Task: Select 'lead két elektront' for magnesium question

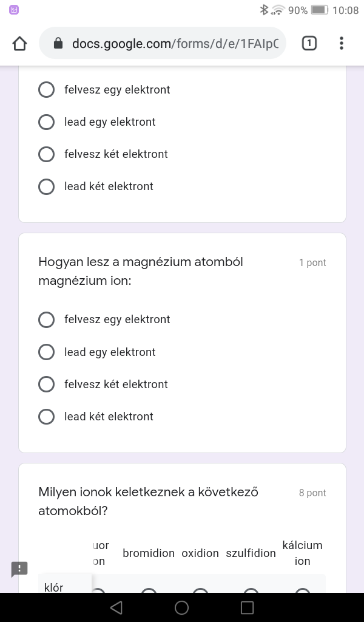Action: click(47, 417)
